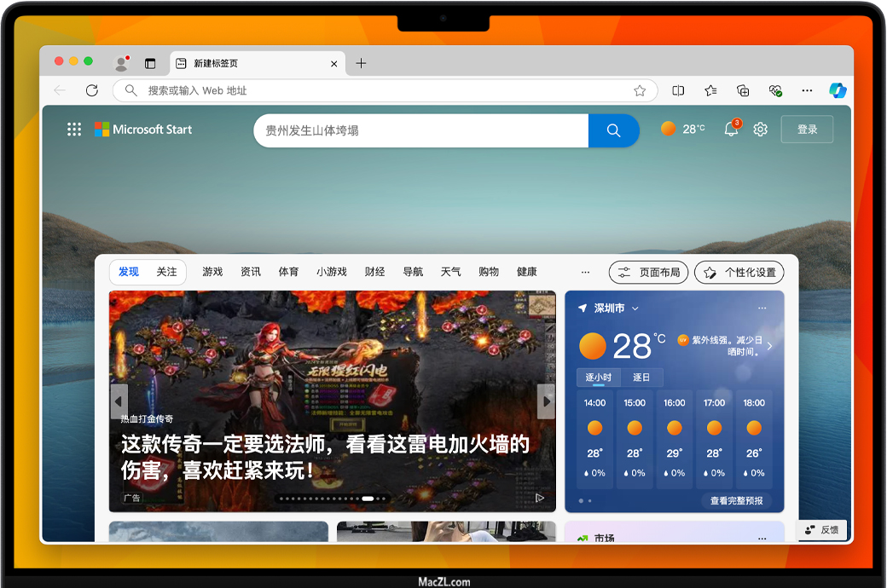Open the tab actions menu icon

pyautogui.click(x=150, y=63)
